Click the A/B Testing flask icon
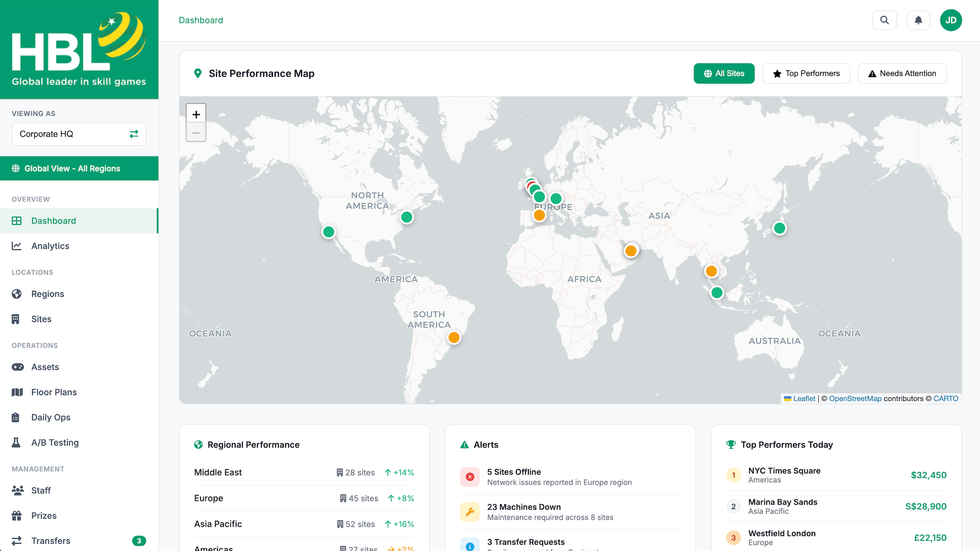Viewport: 980px width, 551px height. click(x=16, y=442)
